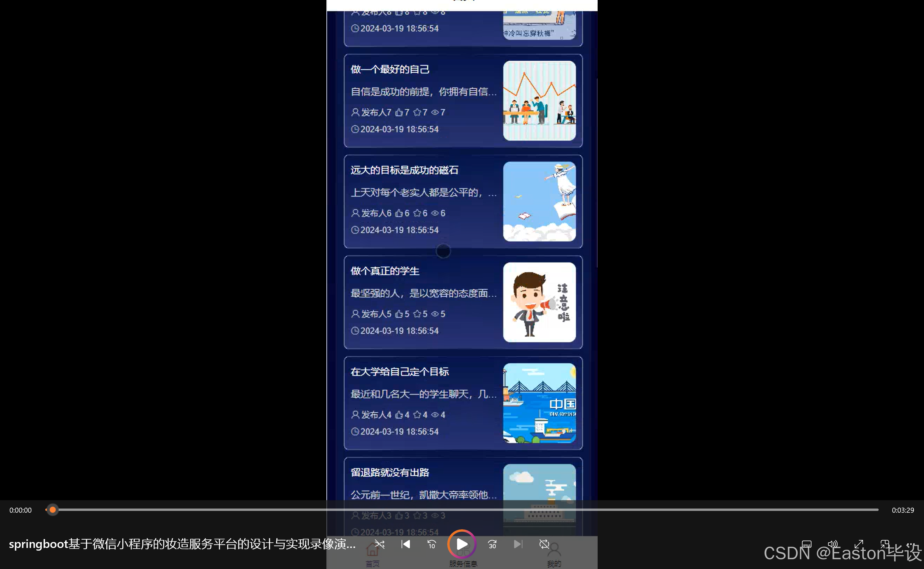Click the rewind 10 seconds icon
This screenshot has height=569, width=924.
(431, 544)
